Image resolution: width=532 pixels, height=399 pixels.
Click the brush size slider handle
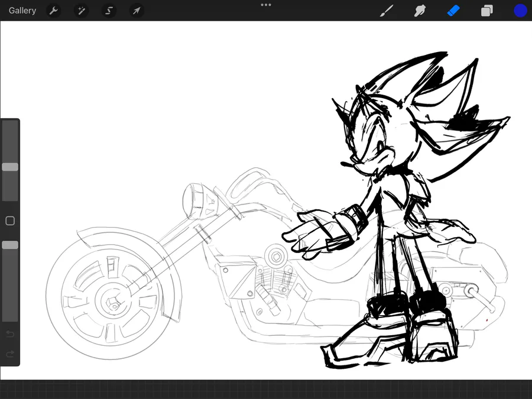pyautogui.click(x=10, y=167)
